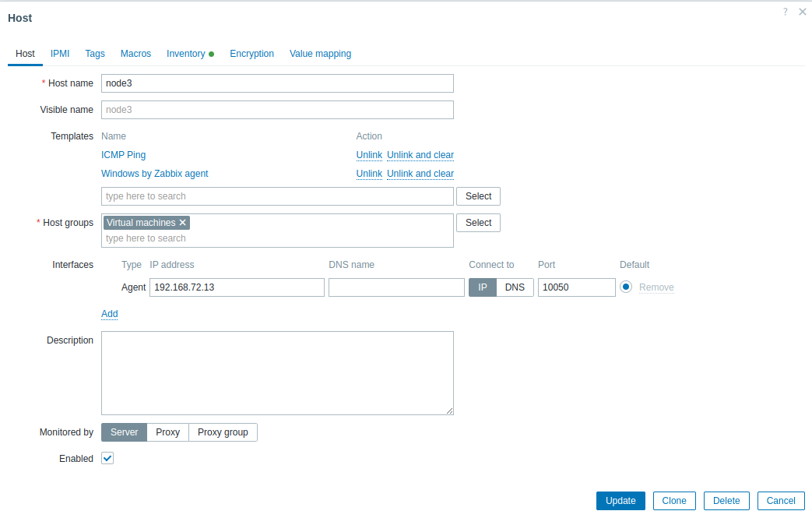Unlink and clear Windows by Zabbix agent
This screenshot has width=812, height=518.
[x=420, y=174]
